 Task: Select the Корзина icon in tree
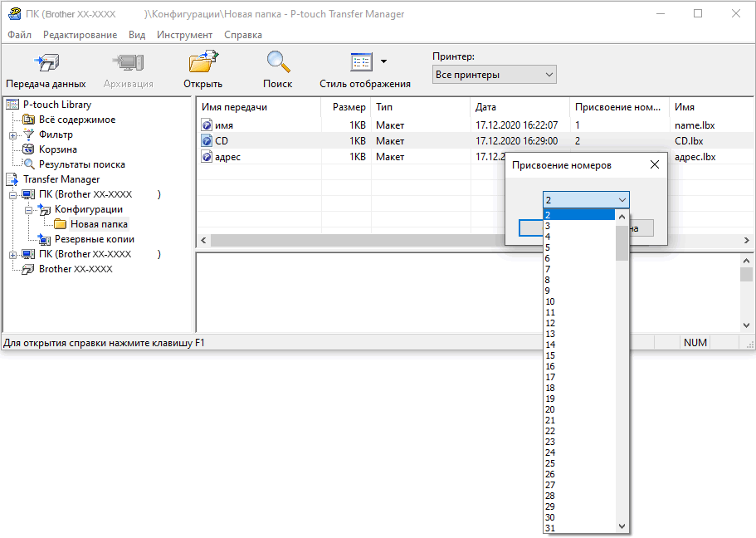click(29, 149)
